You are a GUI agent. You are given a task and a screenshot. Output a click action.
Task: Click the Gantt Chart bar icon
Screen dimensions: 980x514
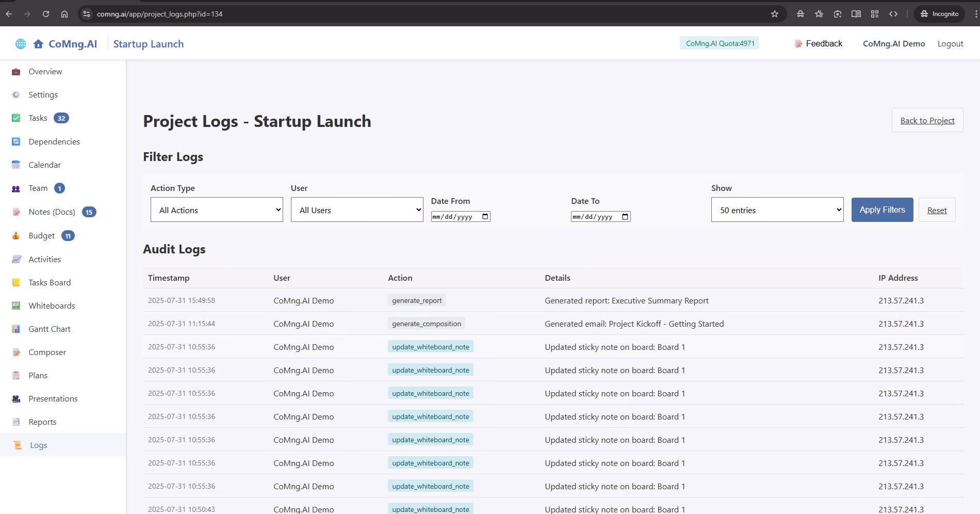point(16,329)
